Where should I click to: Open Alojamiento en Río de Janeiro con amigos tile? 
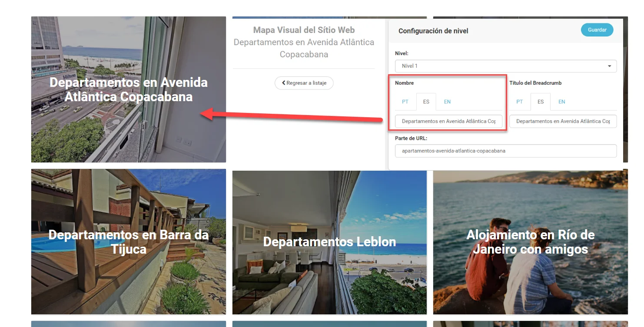[531, 241]
